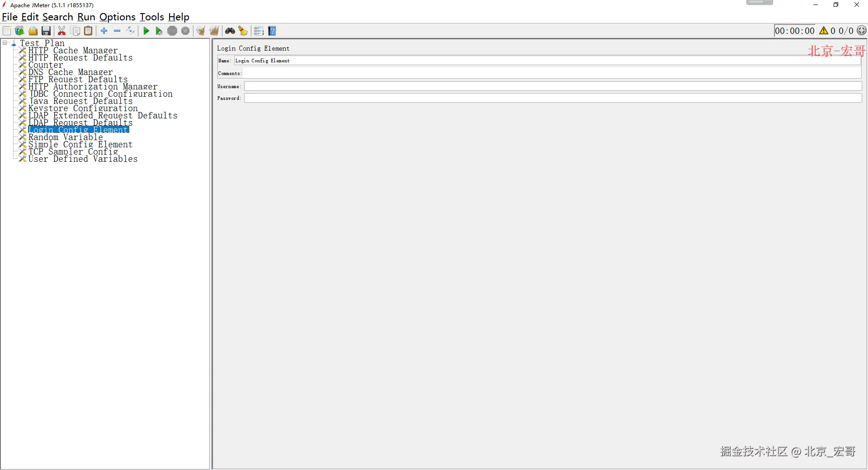Image resolution: width=868 pixels, height=470 pixels.
Task: Click Start no pauses icon
Action: (159, 31)
